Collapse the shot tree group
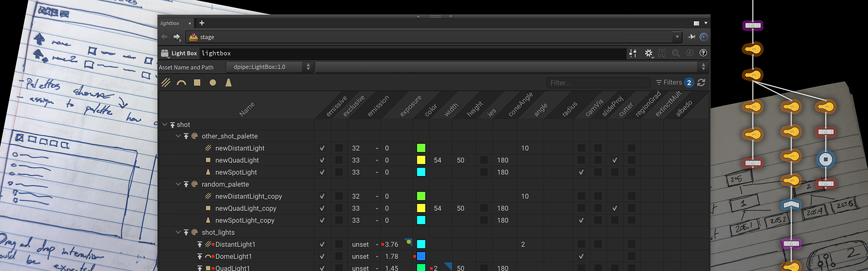The height and width of the screenshot is (271, 868). 165,124
